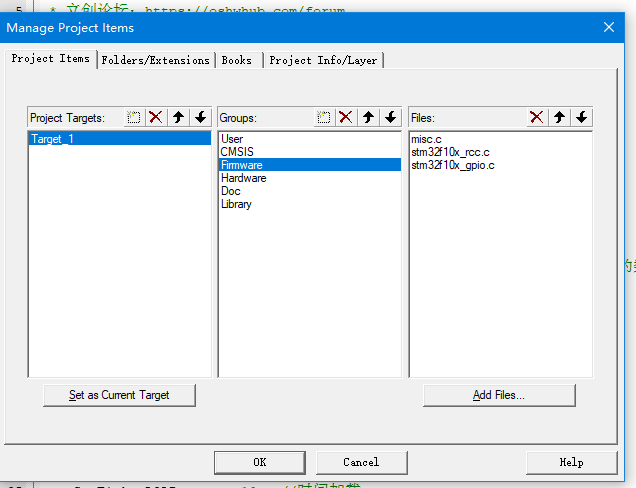Select Target_1 in Project Targets
Screen dimensions: 636x488
coord(120,139)
